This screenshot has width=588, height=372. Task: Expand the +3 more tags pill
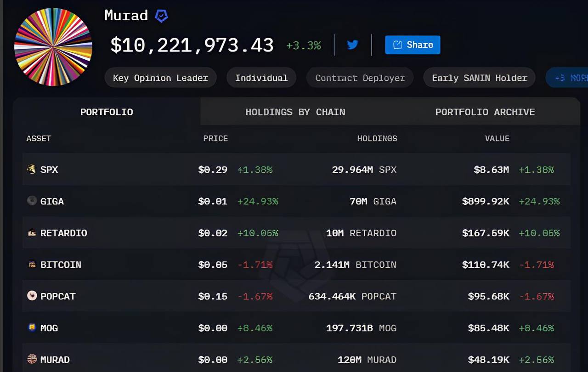click(567, 78)
